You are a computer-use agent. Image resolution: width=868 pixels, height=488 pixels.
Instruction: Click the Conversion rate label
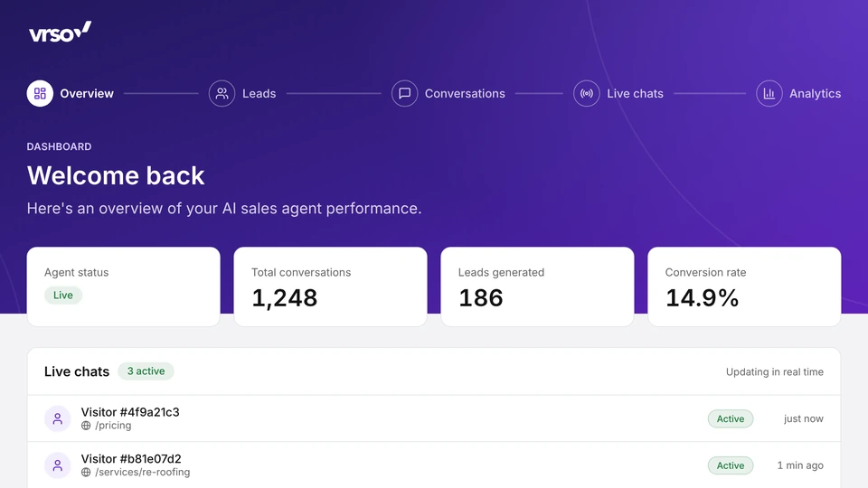coord(705,272)
